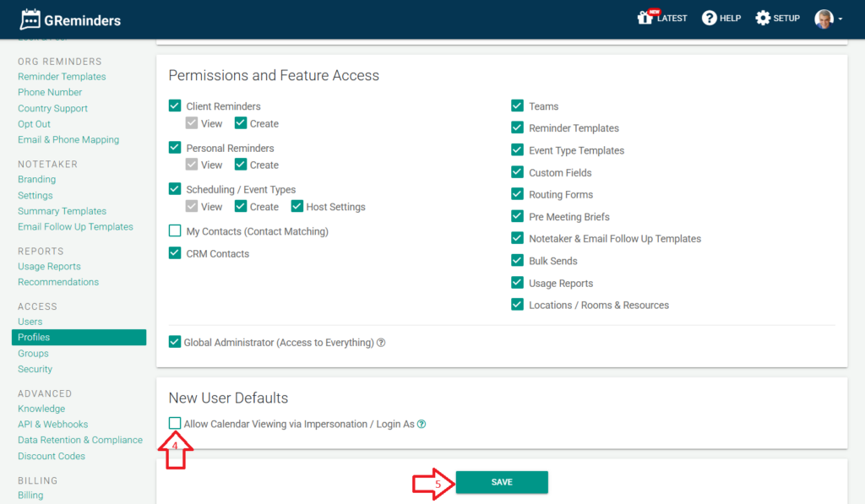Go to Reminder Templates in sidebar
This screenshot has height=504, width=865.
(x=62, y=77)
